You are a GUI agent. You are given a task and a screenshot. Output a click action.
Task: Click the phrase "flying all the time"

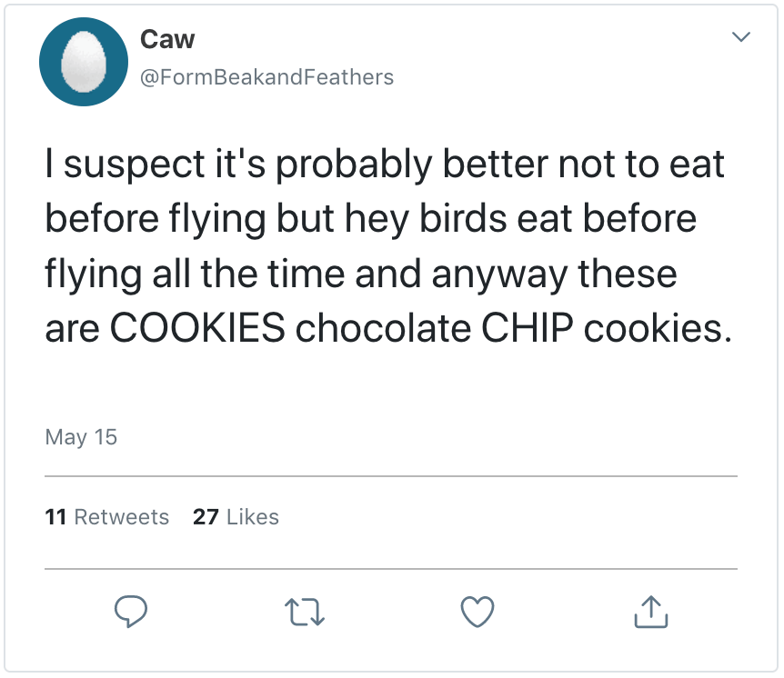[192, 274]
